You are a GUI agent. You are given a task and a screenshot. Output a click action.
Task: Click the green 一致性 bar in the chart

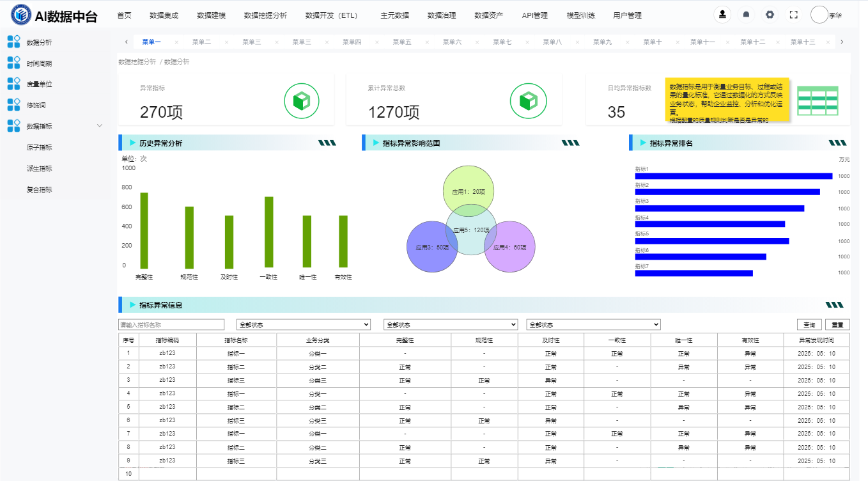[269, 232]
